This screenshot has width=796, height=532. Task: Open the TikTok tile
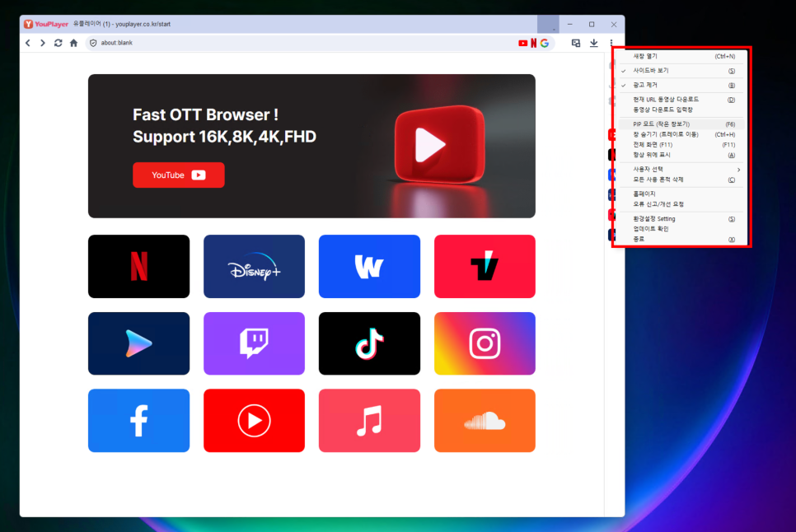pyautogui.click(x=369, y=343)
